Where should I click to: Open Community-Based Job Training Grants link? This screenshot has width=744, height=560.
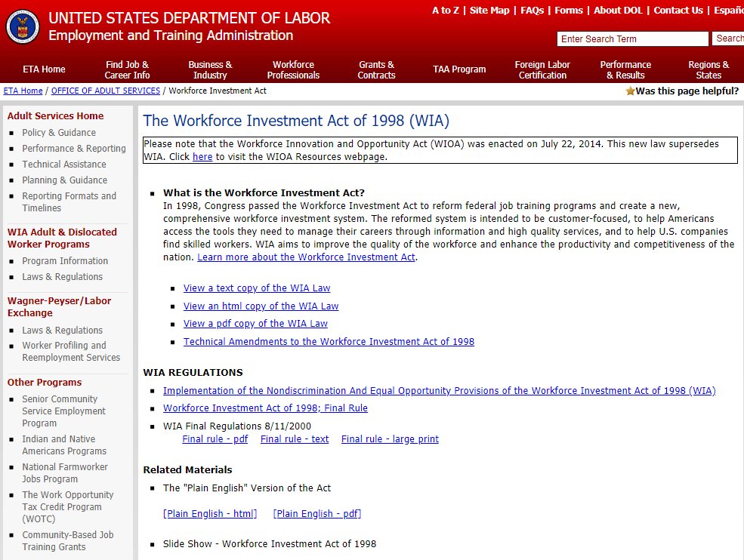pos(67,540)
